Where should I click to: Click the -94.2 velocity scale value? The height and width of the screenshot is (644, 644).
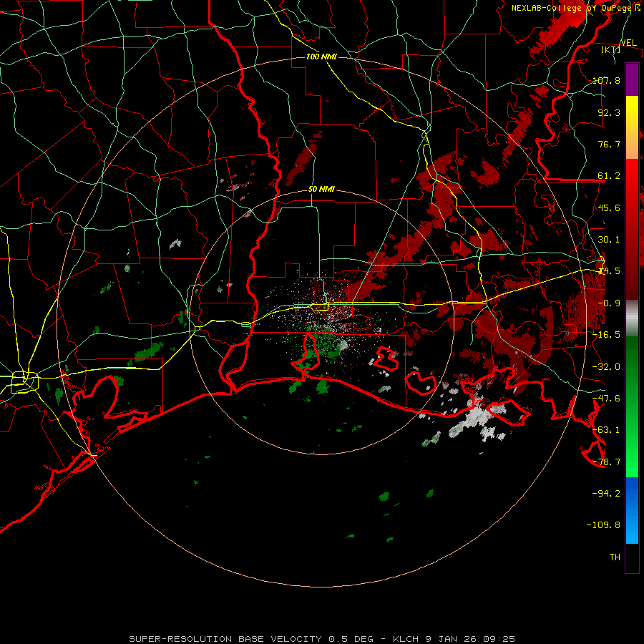[x=606, y=493]
